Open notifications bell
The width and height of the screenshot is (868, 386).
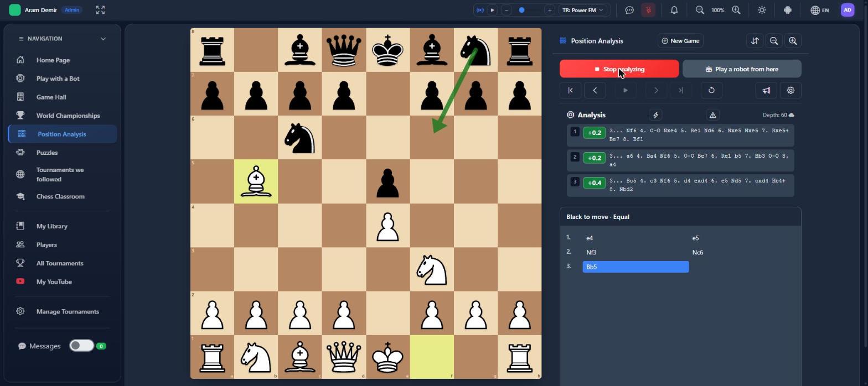674,10
